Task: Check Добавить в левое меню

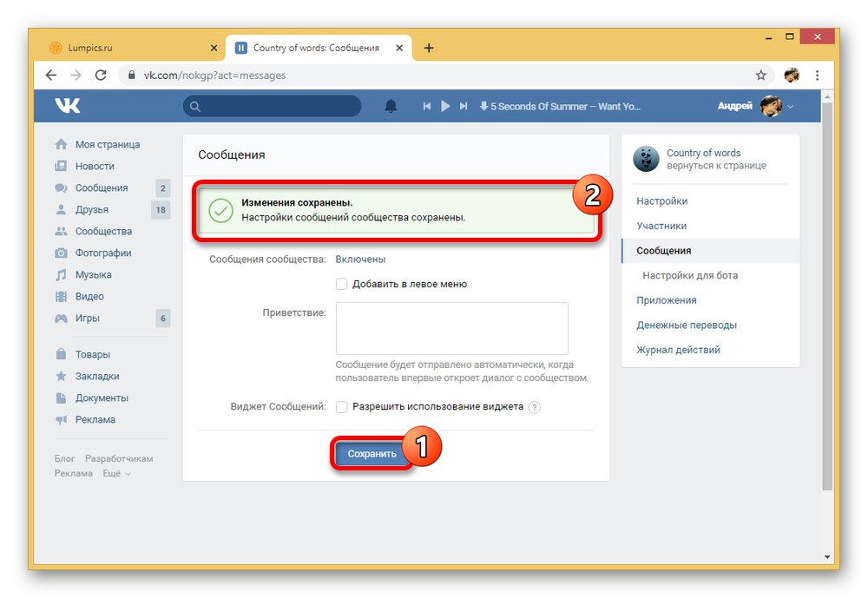Action: [x=341, y=284]
